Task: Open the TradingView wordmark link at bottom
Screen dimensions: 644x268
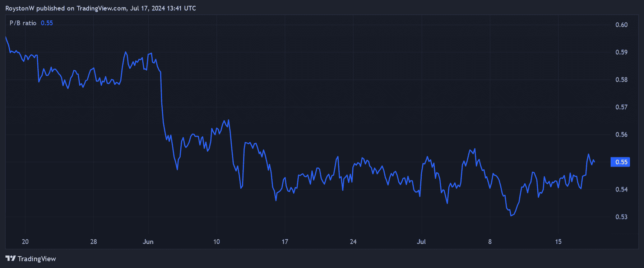Action: pos(37,259)
